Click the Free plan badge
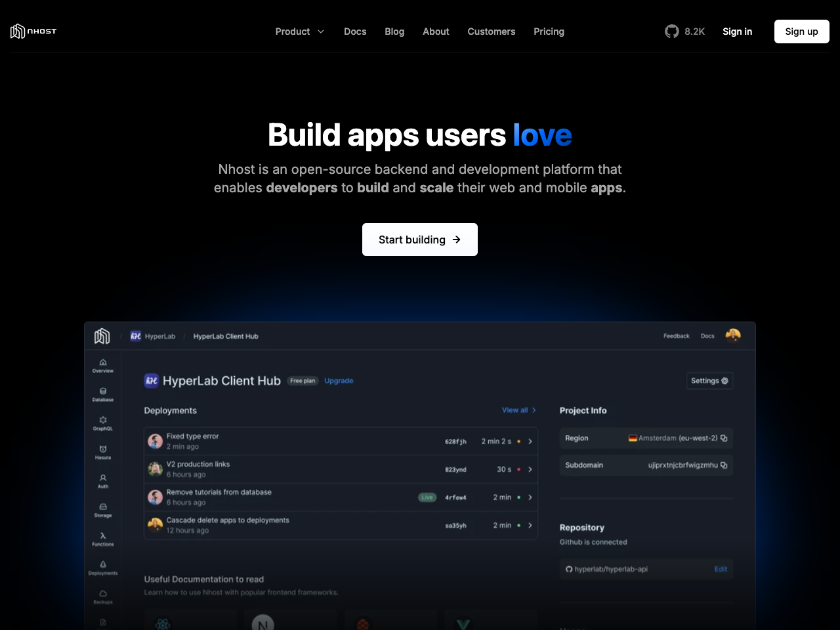 click(x=303, y=381)
